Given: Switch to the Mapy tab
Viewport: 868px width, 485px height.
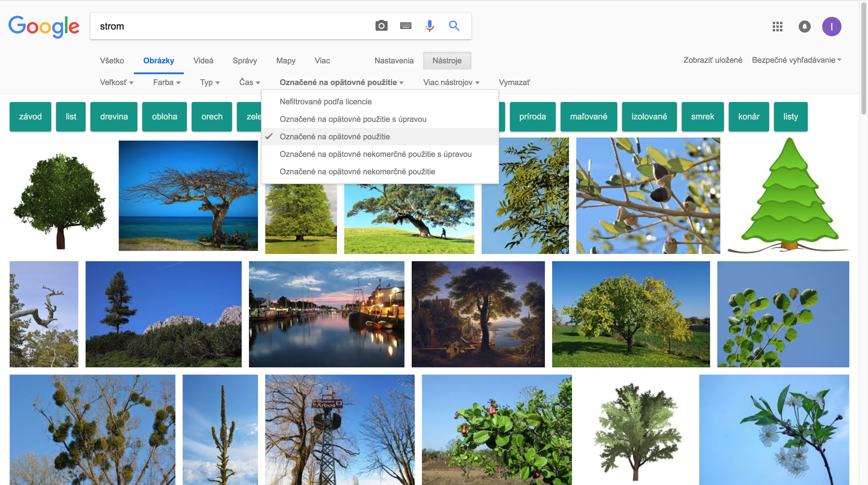Looking at the screenshot, I should click(286, 61).
